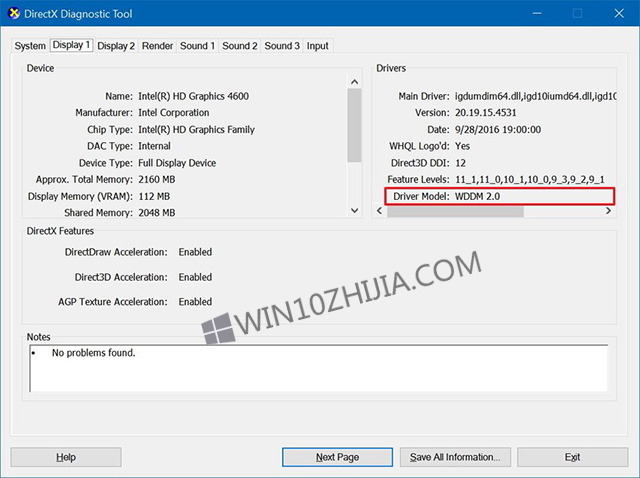Click the WHQL Logo'd 'Yes' value
The width and height of the screenshot is (640, 478).
(462, 146)
